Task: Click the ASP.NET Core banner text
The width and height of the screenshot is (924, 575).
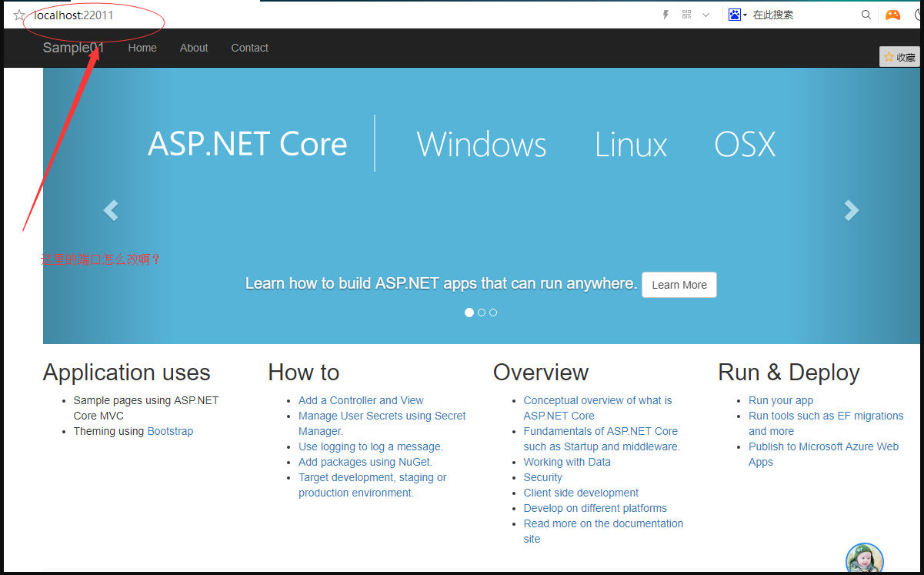Action: click(x=248, y=144)
